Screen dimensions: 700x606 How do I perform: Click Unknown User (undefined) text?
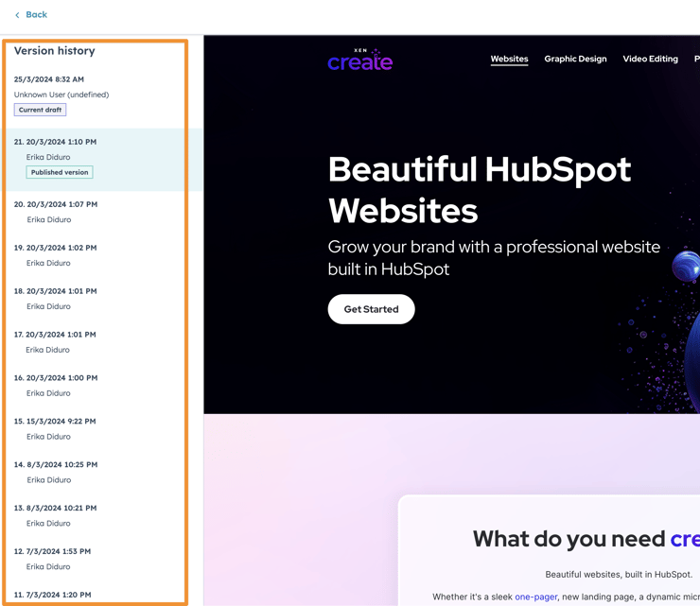(61, 95)
